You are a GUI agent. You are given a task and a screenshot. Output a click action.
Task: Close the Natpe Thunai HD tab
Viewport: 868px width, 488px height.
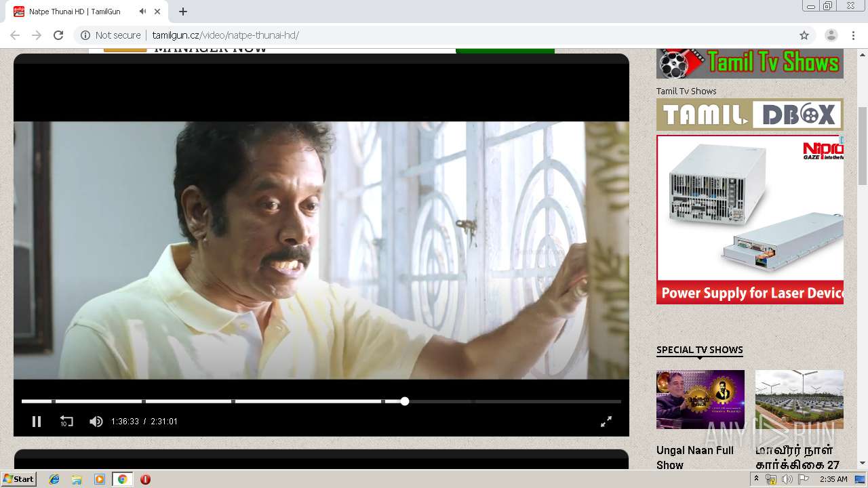(157, 12)
